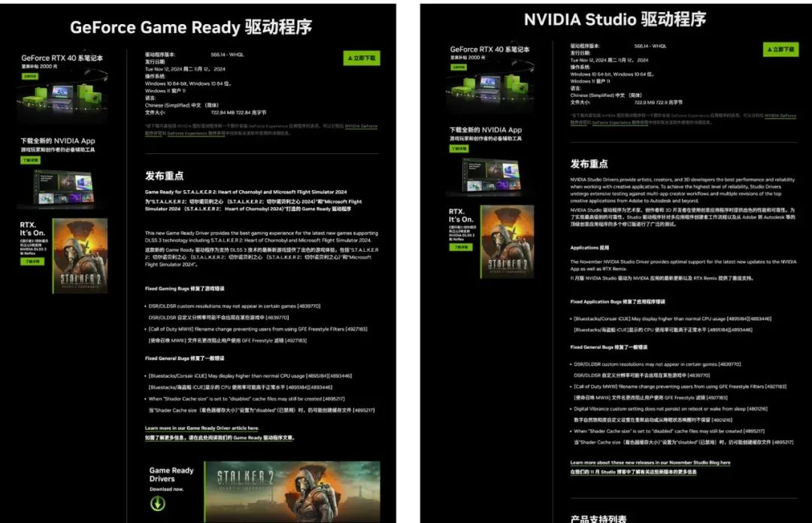Click small green button under Studio page RTX 40 heading

(x=459, y=68)
